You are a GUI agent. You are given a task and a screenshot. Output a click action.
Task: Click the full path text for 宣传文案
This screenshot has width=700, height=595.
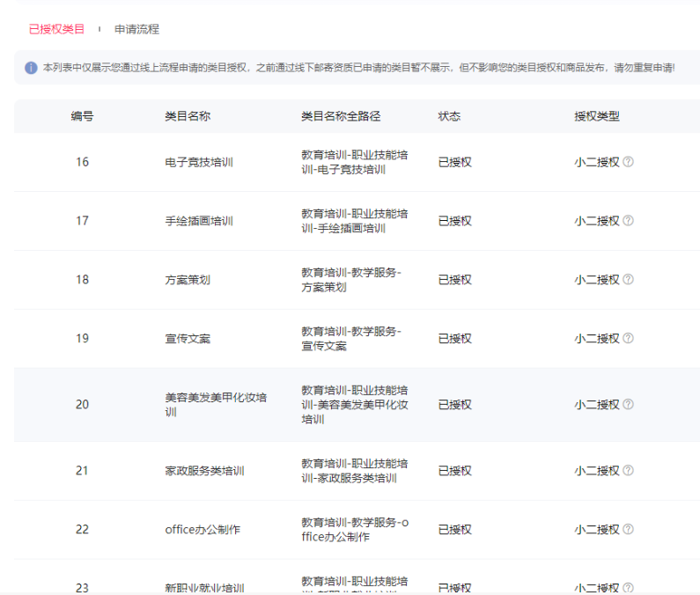pos(350,339)
